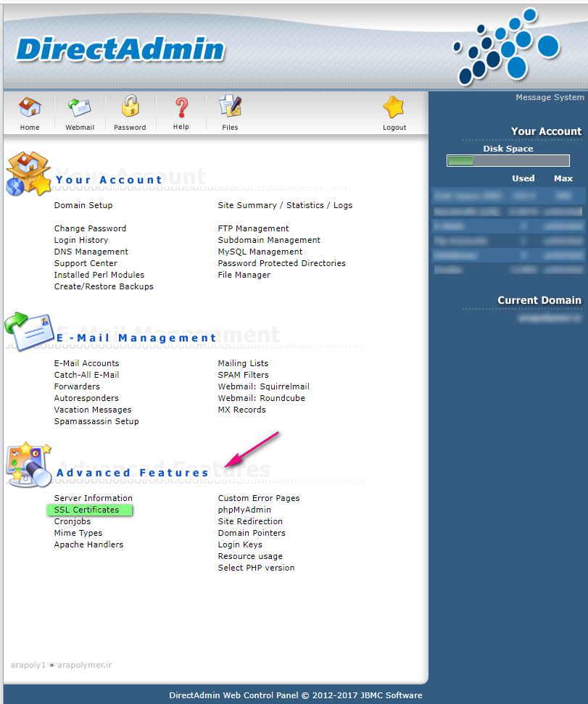
Task: Open Login Keys
Action: pyautogui.click(x=240, y=544)
